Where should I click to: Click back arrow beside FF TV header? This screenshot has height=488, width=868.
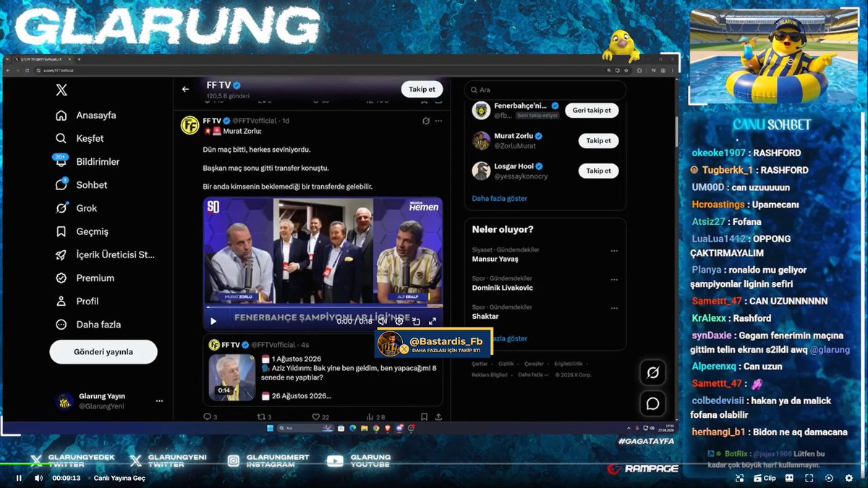(185, 89)
